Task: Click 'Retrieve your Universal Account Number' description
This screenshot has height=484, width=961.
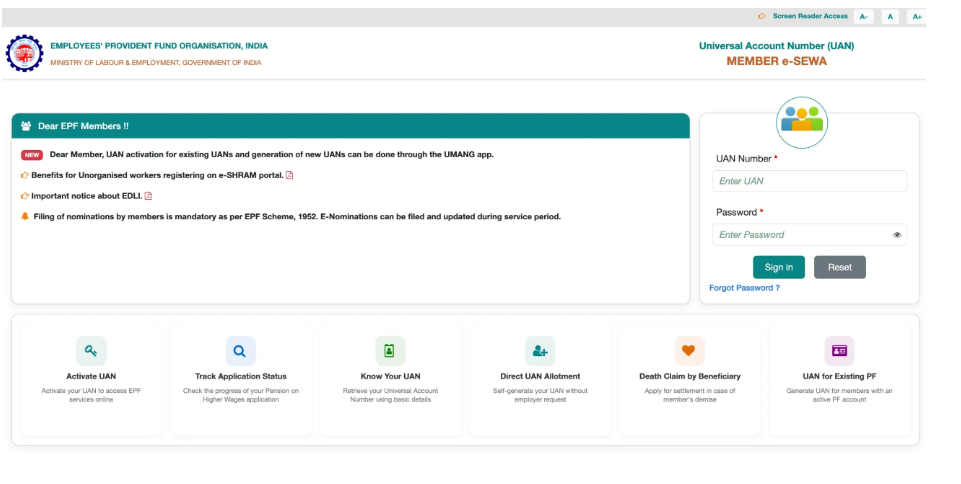Action: click(390, 395)
